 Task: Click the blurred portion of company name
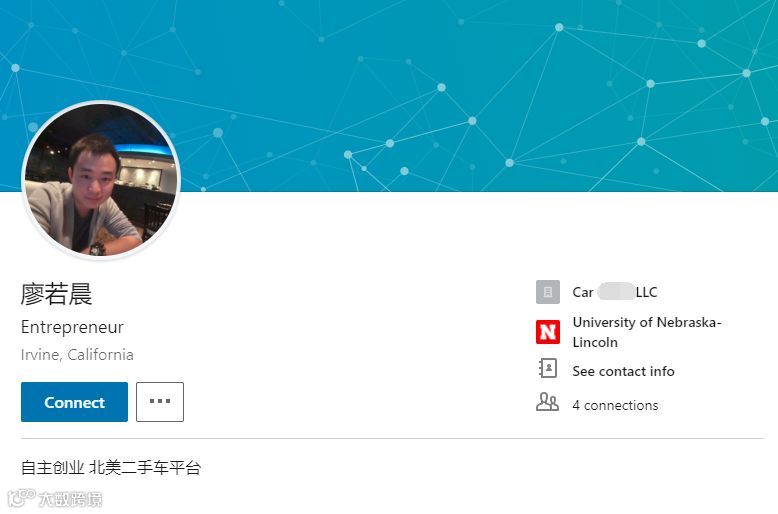[616, 292]
